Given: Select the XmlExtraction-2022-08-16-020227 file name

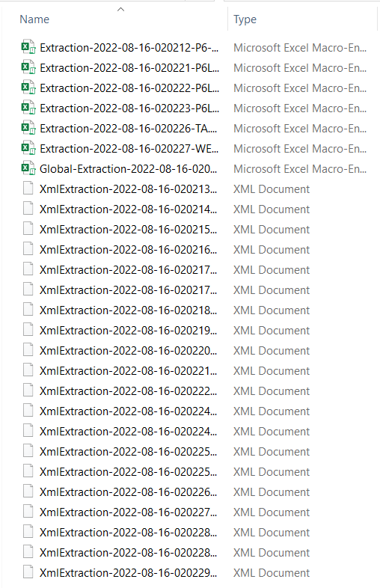Looking at the screenshot, I should pos(129,512).
